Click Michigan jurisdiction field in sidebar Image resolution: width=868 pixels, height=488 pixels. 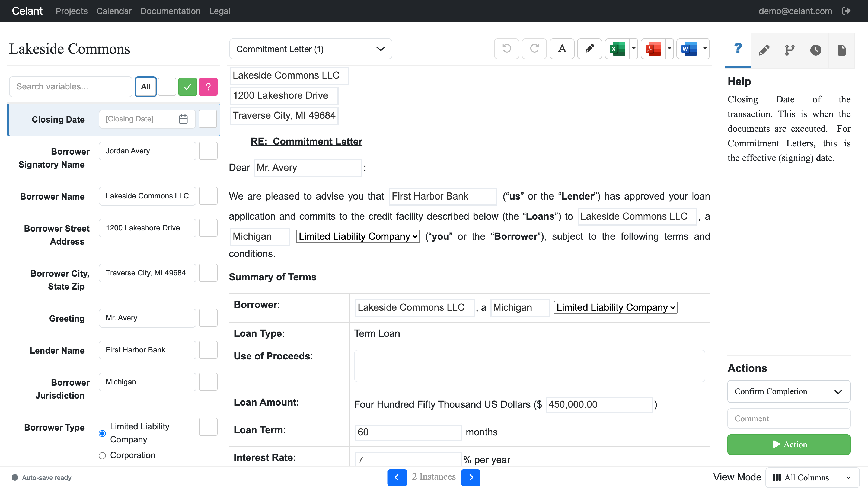(147, 381)
